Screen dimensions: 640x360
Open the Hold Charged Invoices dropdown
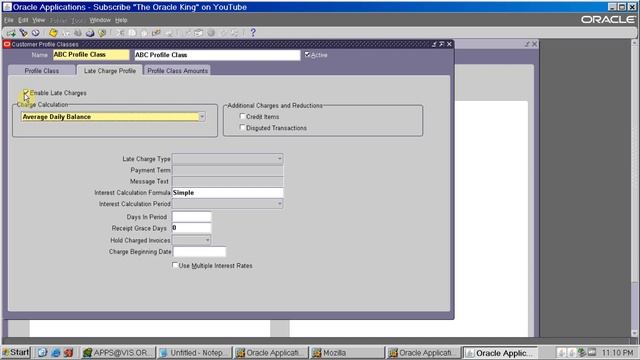[207, 240]
